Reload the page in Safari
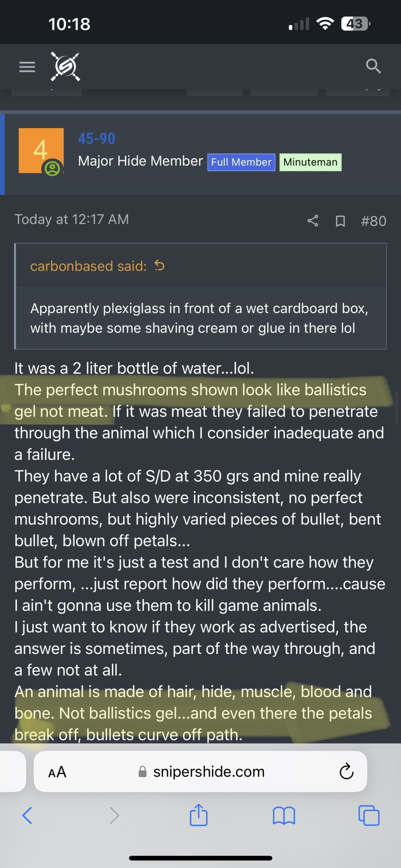401x868 pixels. pos(346,772)
